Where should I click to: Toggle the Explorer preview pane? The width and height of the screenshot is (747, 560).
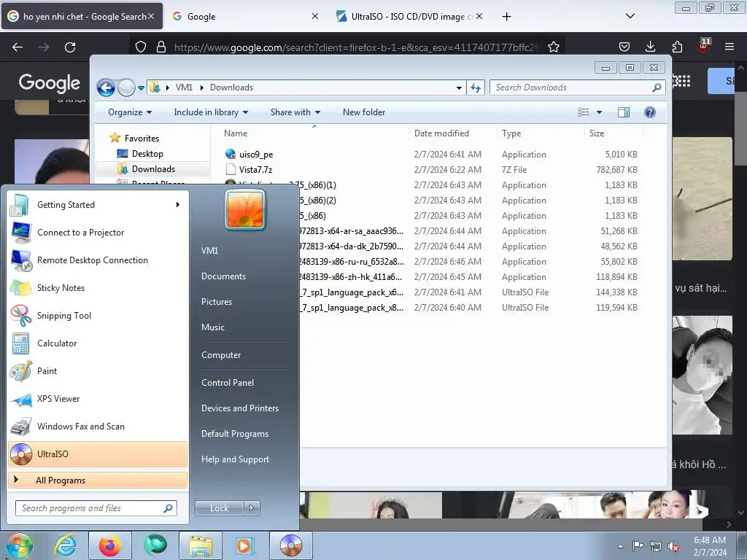pos(623,112)
